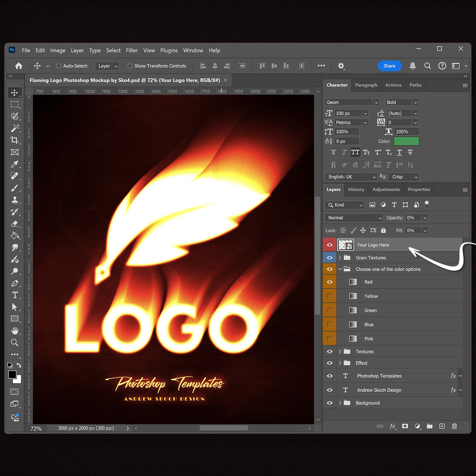Collapse Choose one of the color options group
The height and width of the screenshot is (476, 476).
[340, 269]
